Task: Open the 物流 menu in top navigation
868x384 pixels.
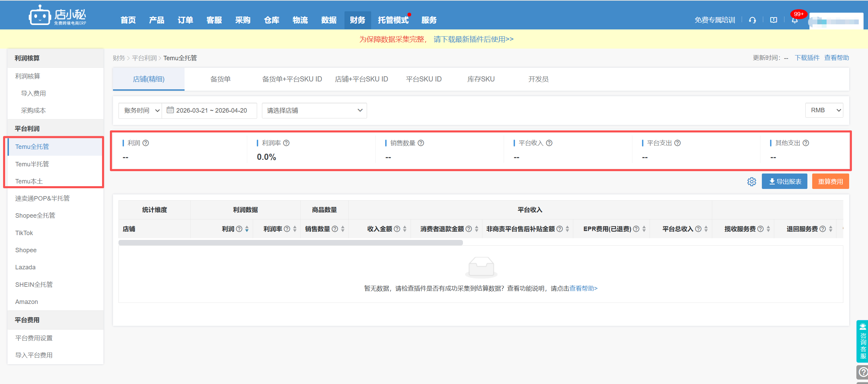Action: tap(300, 20)
